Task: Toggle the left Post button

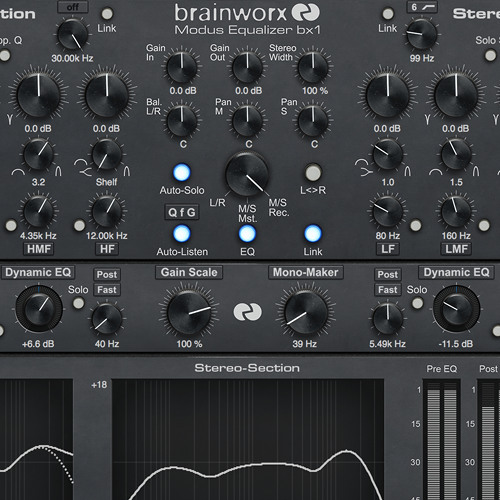Action: coord(107,274)
